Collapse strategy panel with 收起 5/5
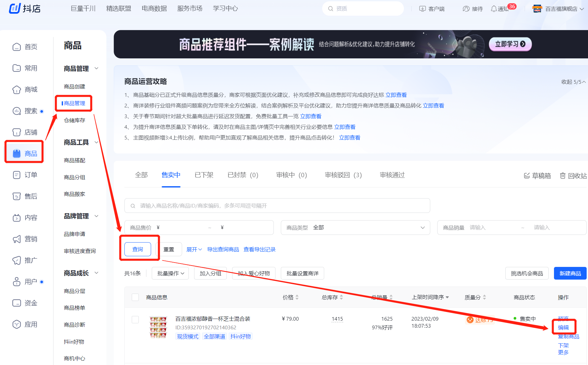 point(573,82)
